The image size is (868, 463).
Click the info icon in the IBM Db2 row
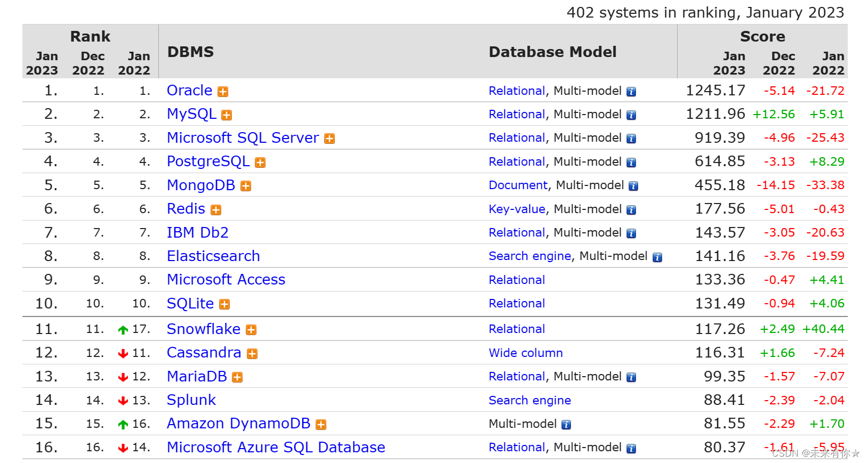tap(631, 233)
